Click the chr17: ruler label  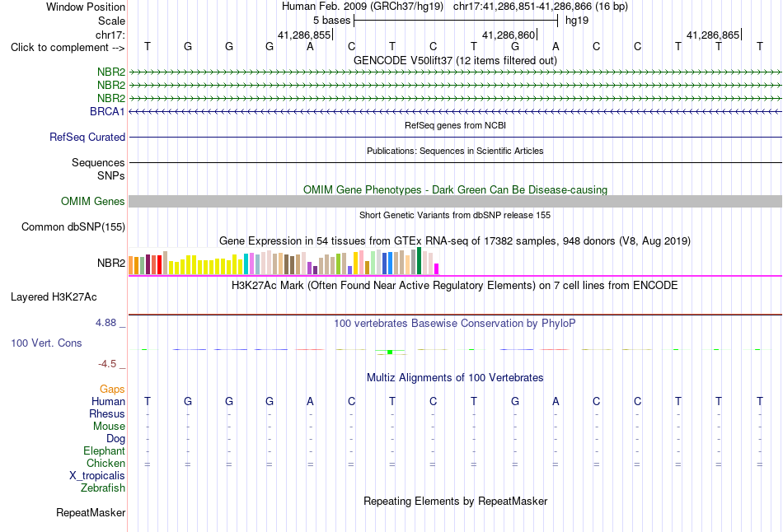(x=110, y=35)
